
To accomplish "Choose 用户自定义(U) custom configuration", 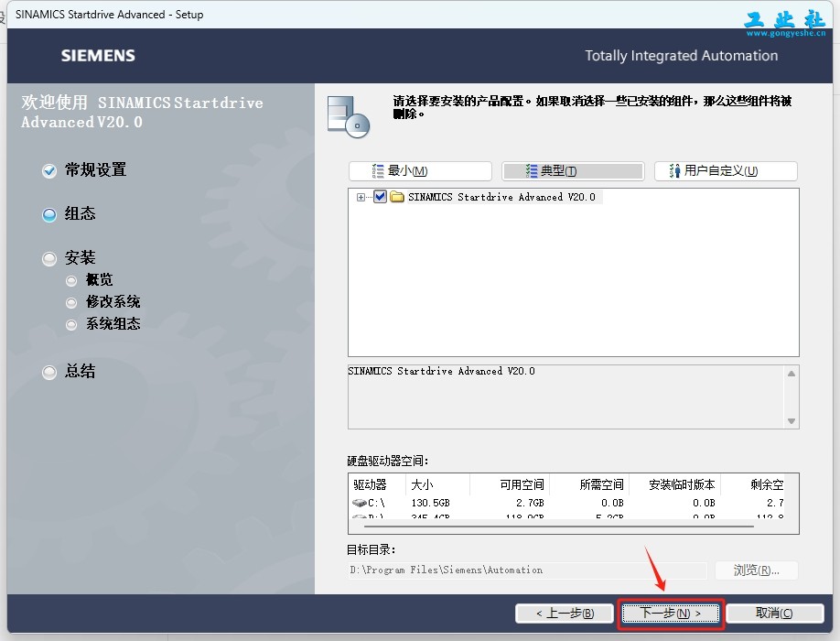I will point(726,171).
